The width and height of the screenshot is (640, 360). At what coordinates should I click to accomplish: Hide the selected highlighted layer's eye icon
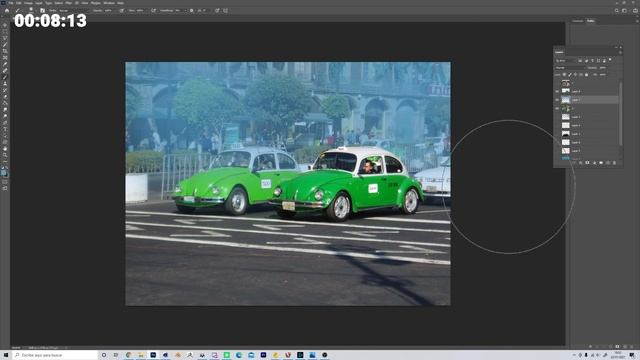click(557, 100)
